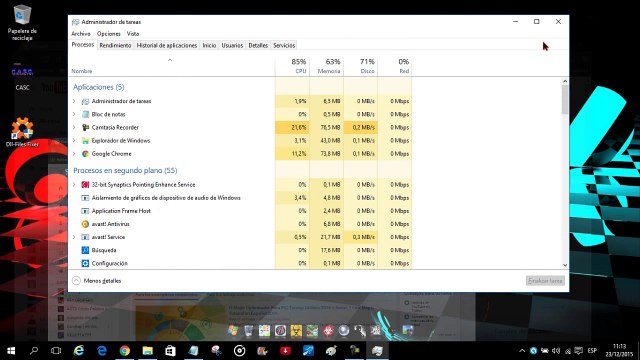Click the Búsqueda process icon
Screen dimensions: 640x360
tap(85, 250)
